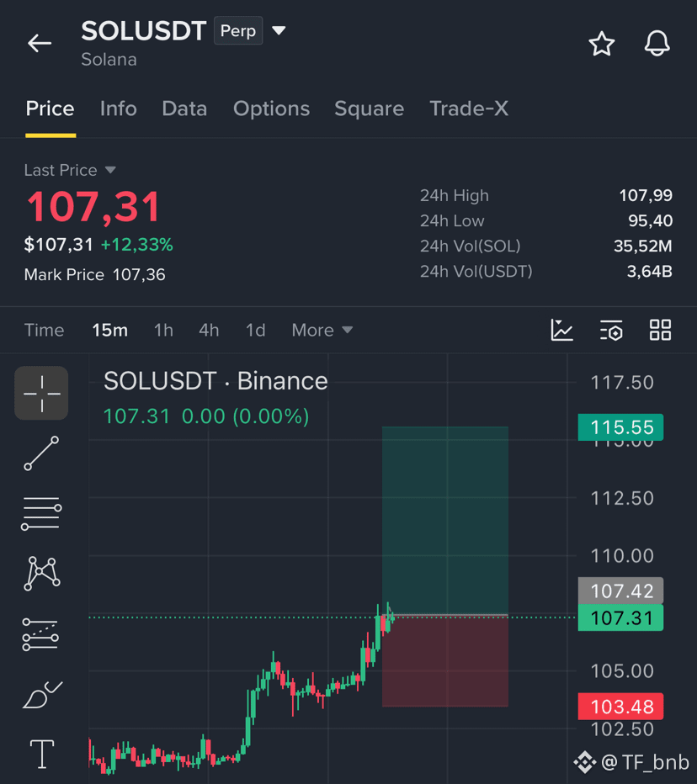Select the 1d chart interval
697x784 pixels.
[255, 330]
